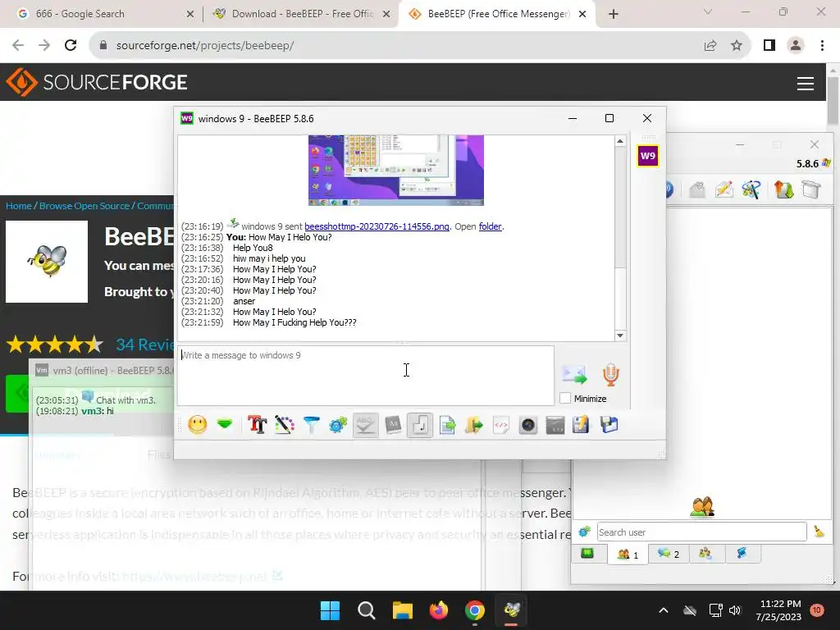The width and height of the screenshot is (840, 630).
Task: Toggle the word completer book icon
Action: 393,426
